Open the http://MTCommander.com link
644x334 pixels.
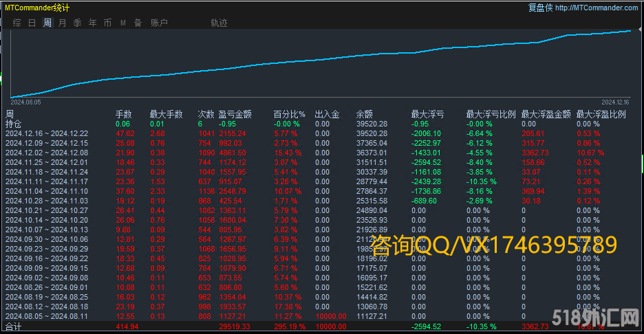[x=596, y=8]
